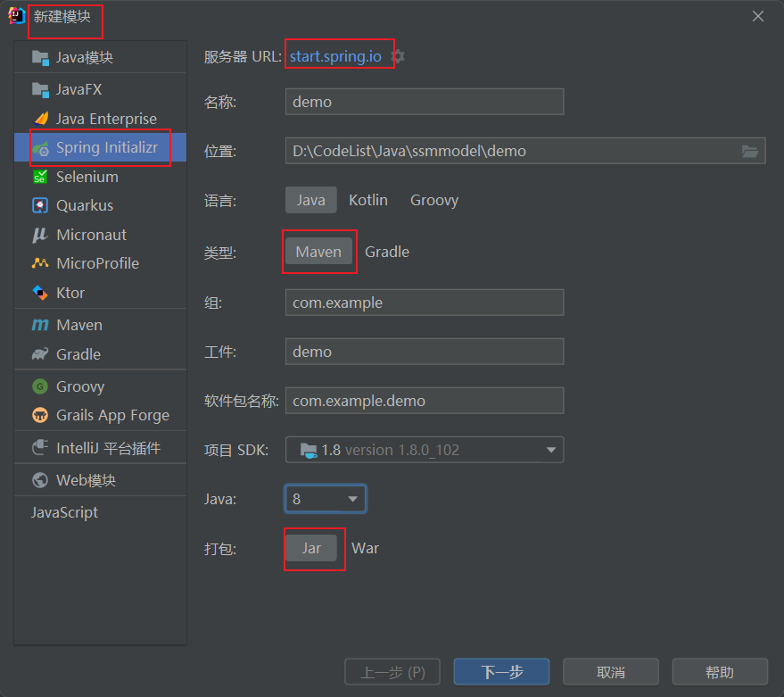This screenshot has width=784, height=697.
Task: Click the 位置 path field
Action: pos(525,151)
